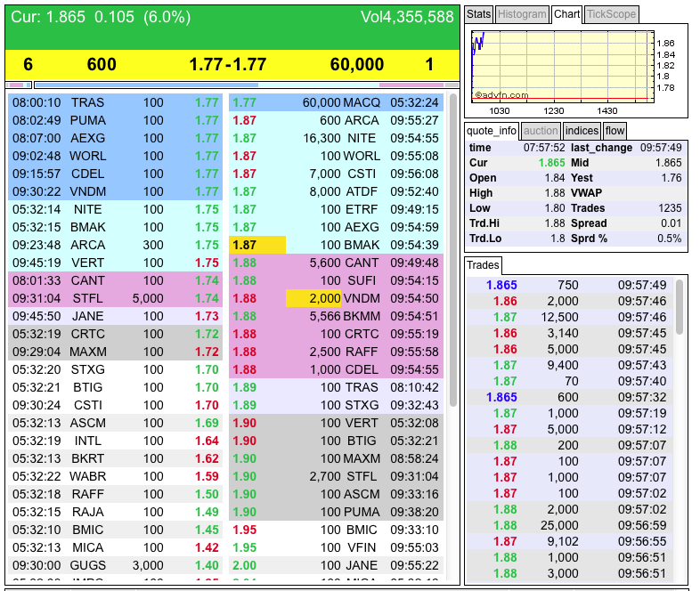Select the ATDF 8,000 ask row

336,191
